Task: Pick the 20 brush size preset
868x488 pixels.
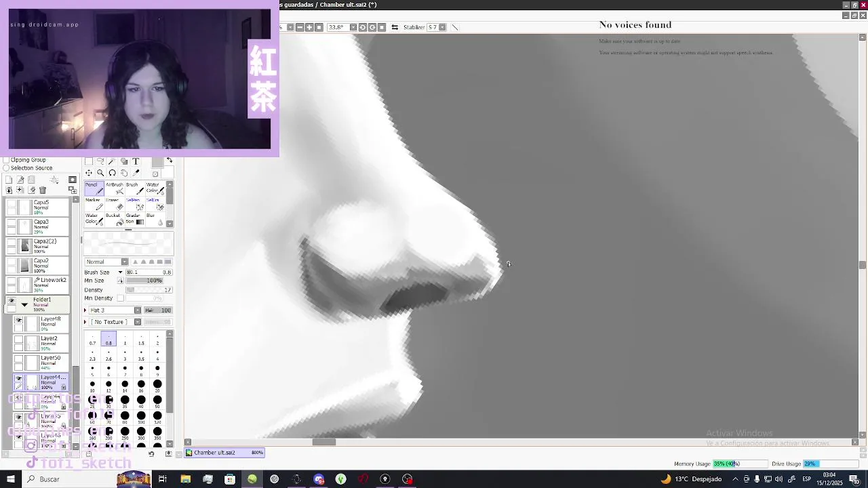Action: 157,387
